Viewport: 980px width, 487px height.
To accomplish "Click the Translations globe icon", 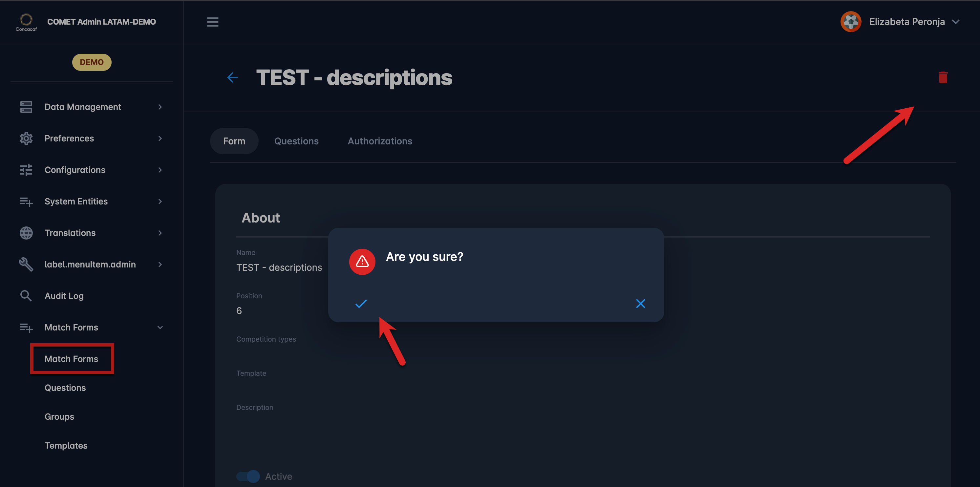I will click(26, 233).
